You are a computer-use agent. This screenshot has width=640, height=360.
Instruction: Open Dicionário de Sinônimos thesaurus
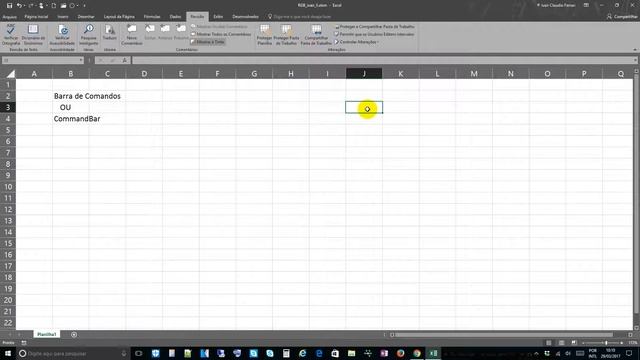click(33, 34)
